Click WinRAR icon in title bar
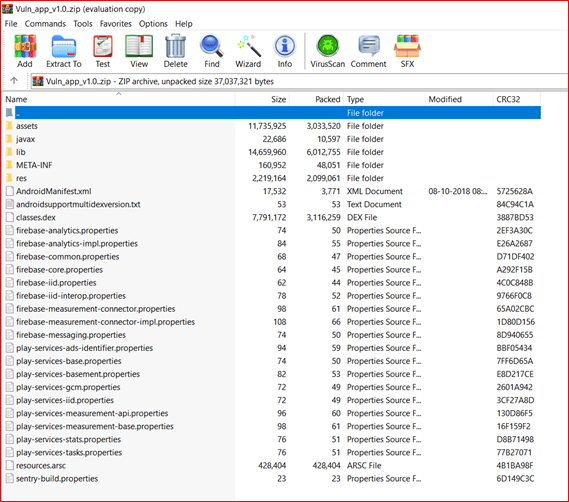This screenshot has width=569, height=502. pyautogui.click(x=7, y=9)
